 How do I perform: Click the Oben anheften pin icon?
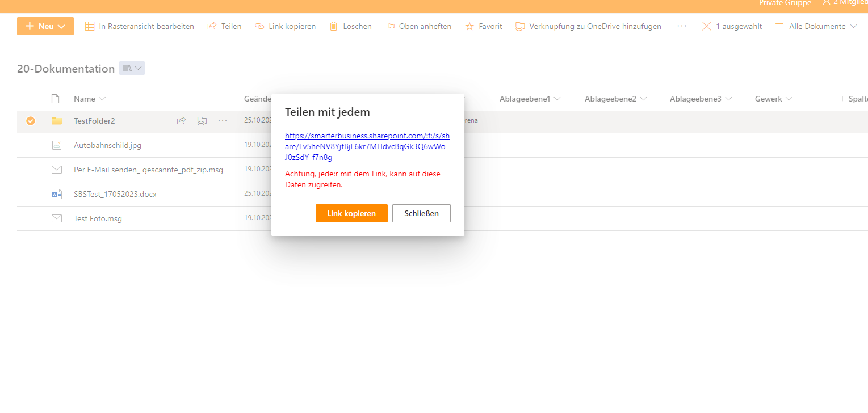click(x=390, y=26)
